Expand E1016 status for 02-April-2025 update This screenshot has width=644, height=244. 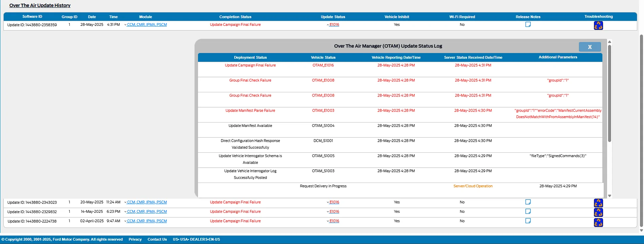pyautogui.click(x=333, y=221)
